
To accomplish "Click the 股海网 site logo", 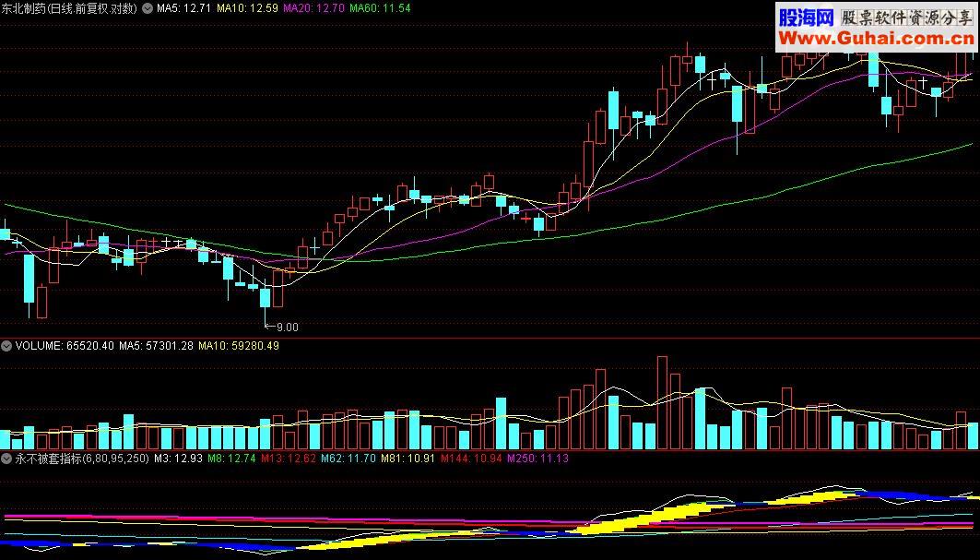I will 807,18.
